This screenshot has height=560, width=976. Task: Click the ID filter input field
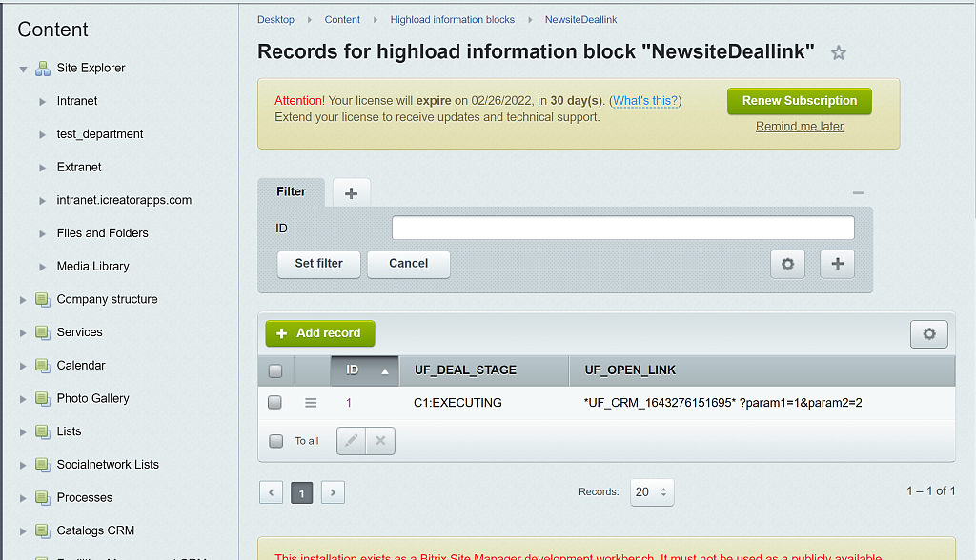(x=622, y=229)
